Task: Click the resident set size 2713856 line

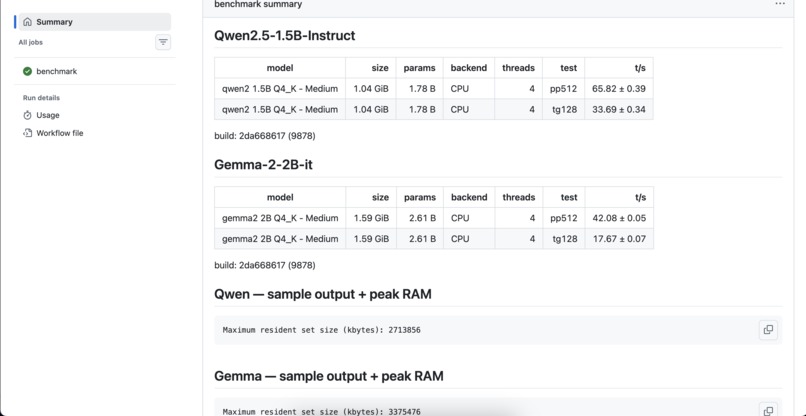Action: point(322,330)
